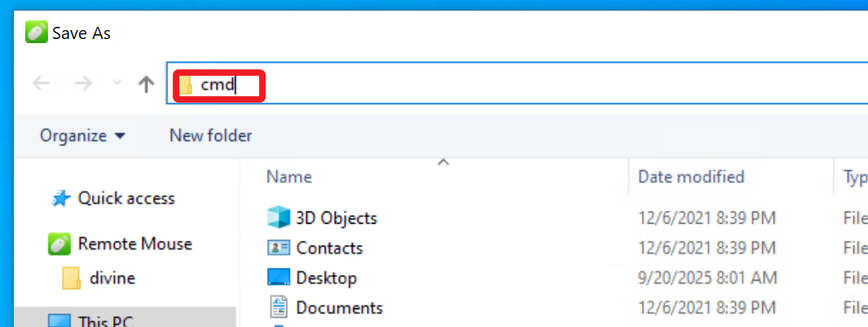Go up one folder level

tap(147, 84)
